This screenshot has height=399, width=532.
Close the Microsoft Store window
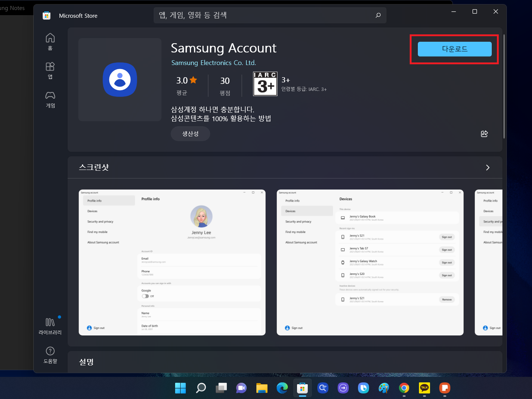pos(496,11)
